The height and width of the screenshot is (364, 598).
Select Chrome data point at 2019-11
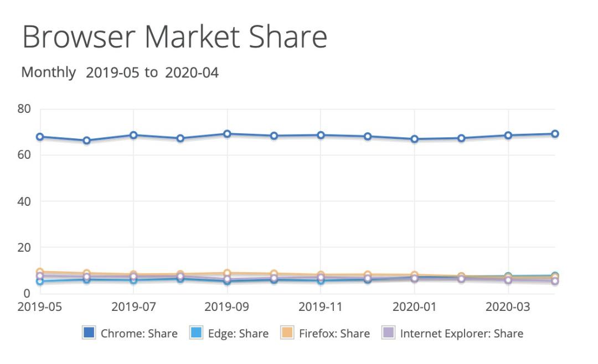pos(321,136)
